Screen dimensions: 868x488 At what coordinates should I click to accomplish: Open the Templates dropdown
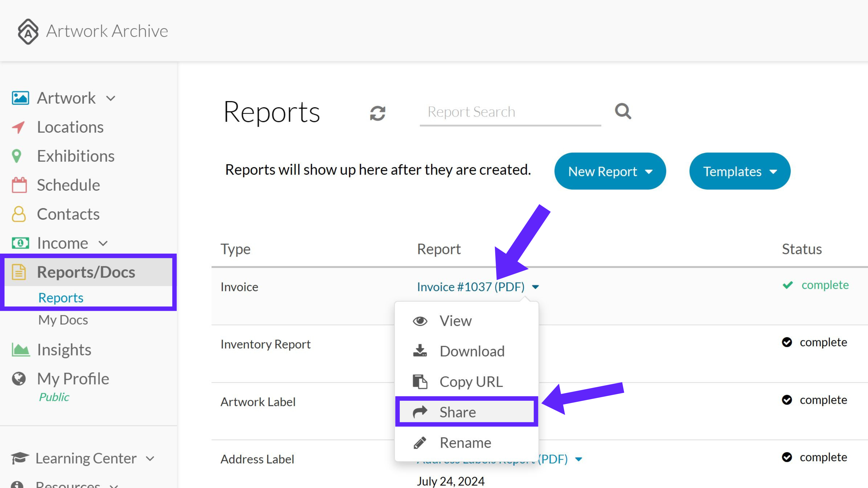point(740,171)
